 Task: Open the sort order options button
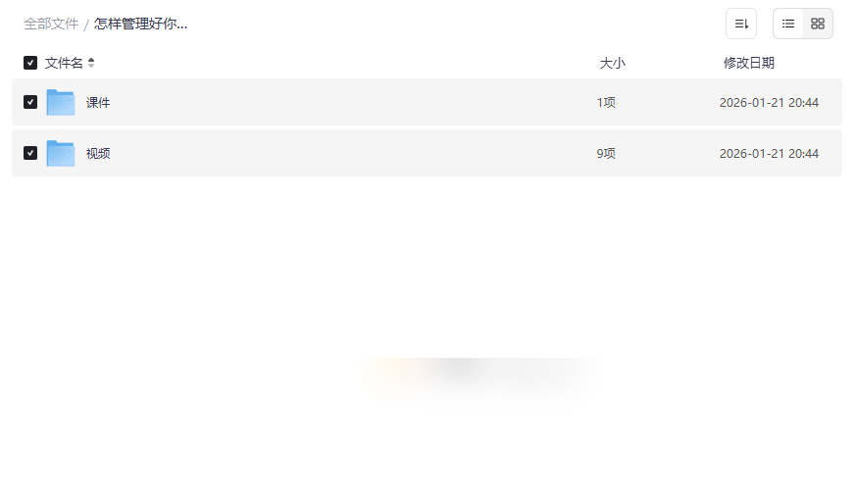(x=741, y=24)
